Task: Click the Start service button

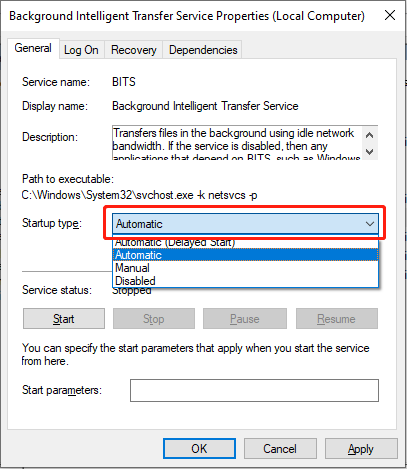Action: tap(64, 319)
